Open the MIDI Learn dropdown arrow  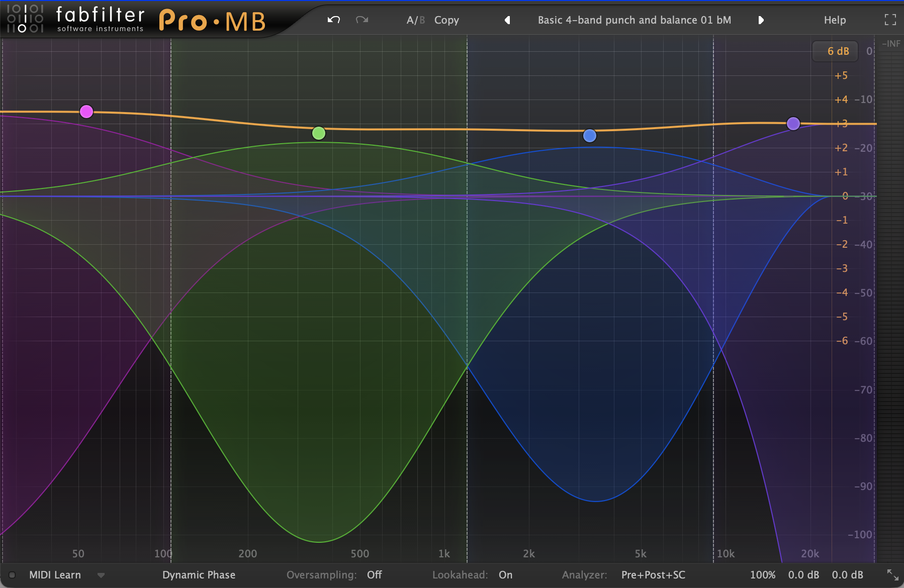pos(101,575)
